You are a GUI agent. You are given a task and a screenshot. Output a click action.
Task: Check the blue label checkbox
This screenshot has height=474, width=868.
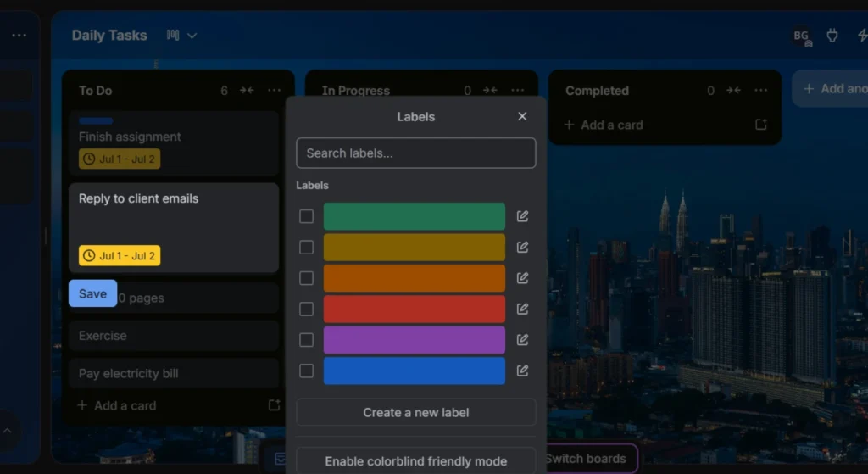(x=306, y=371)
